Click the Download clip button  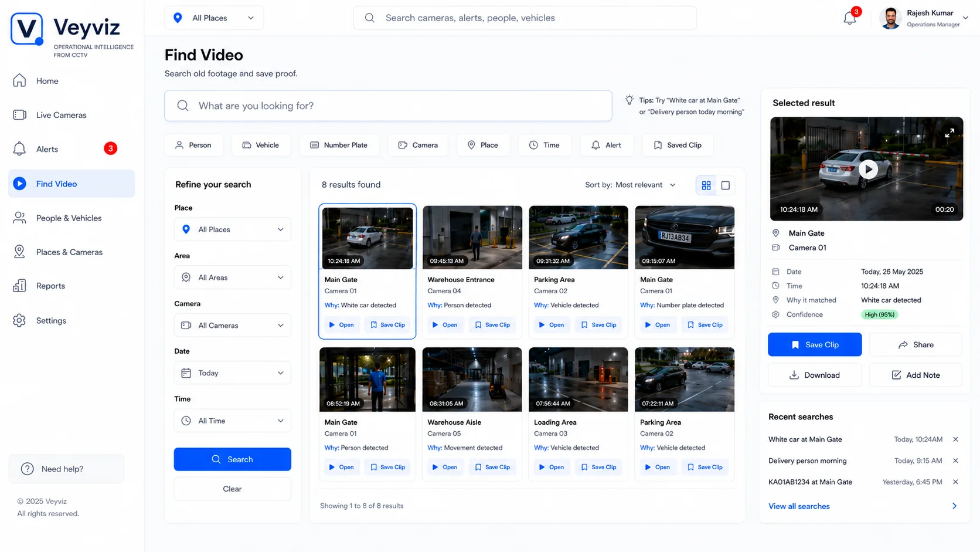tap(815, 375)
